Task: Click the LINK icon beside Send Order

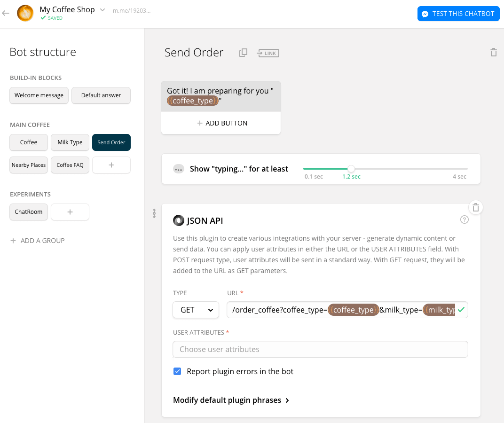Action: coord(268,53)
